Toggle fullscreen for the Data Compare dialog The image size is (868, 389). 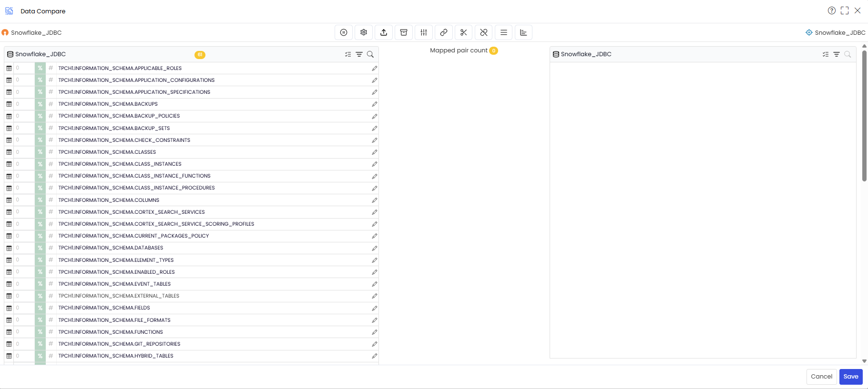(x=845, y=10)
